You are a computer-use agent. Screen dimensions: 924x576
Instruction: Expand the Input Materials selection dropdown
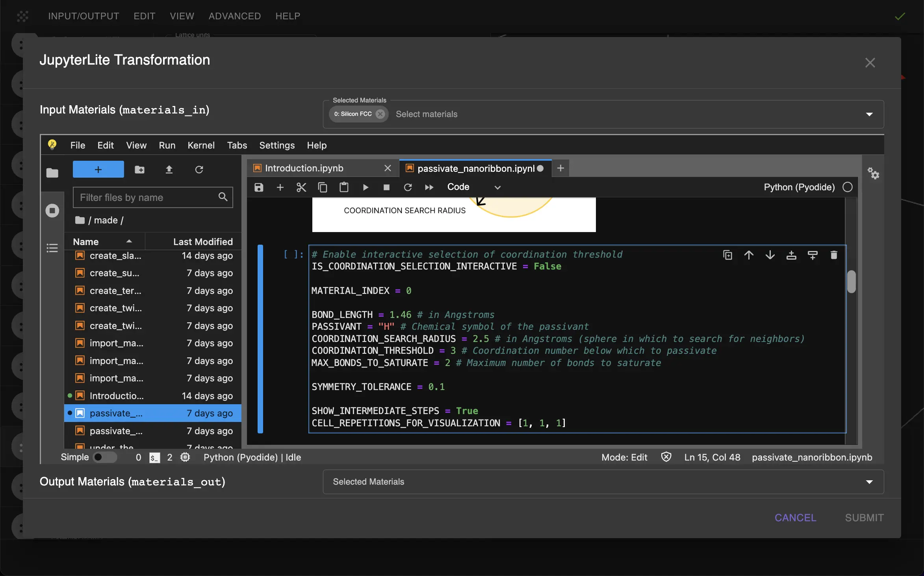[x=869, y=114]
